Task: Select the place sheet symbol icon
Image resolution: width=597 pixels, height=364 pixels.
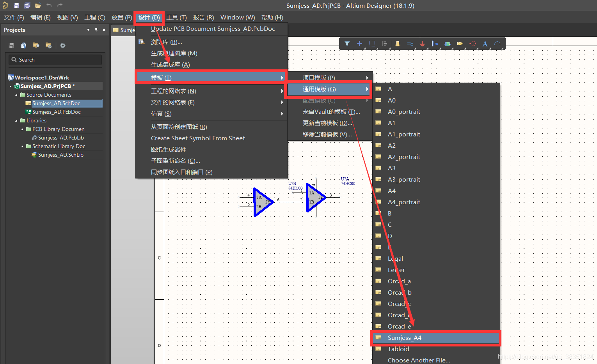Action: coord(448,44)
